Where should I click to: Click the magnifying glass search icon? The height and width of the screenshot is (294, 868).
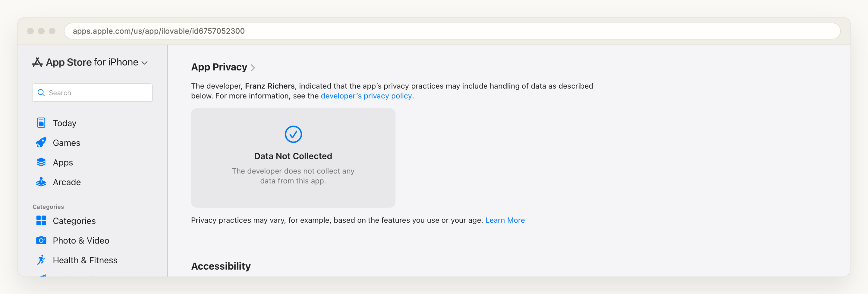click(41, 92)
